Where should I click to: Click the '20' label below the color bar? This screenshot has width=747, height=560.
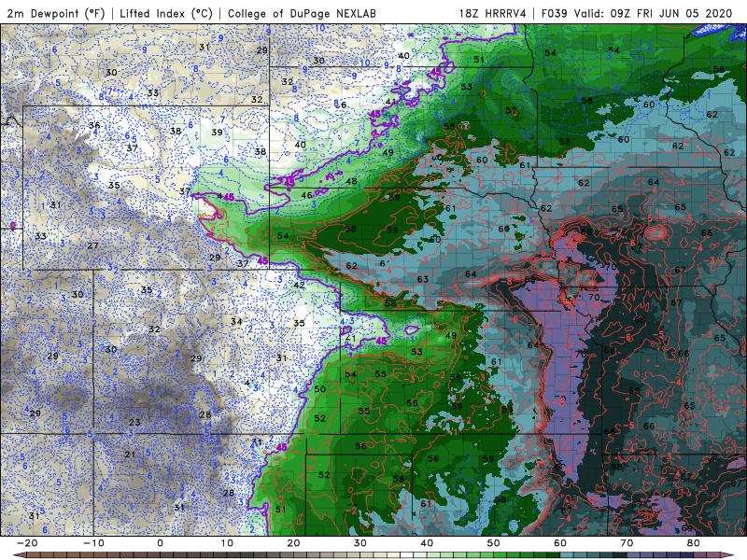pos(293,543)
